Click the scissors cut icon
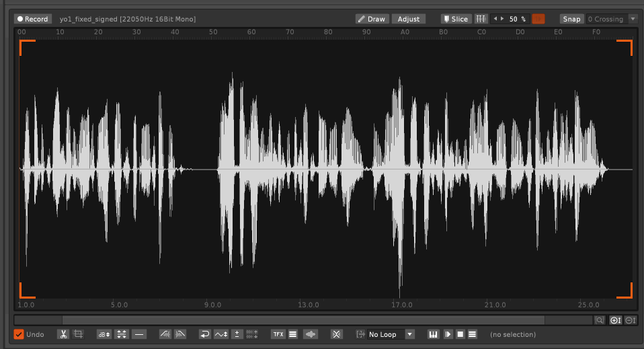 (x=63, y=334)
